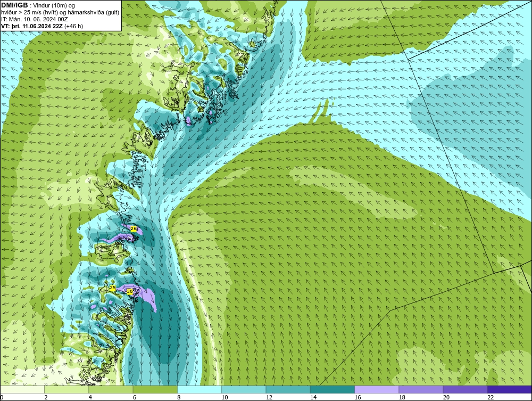Click the scale label 6
Image resolution: width=532 pixels, height=401 pixels.
point(135,397)
